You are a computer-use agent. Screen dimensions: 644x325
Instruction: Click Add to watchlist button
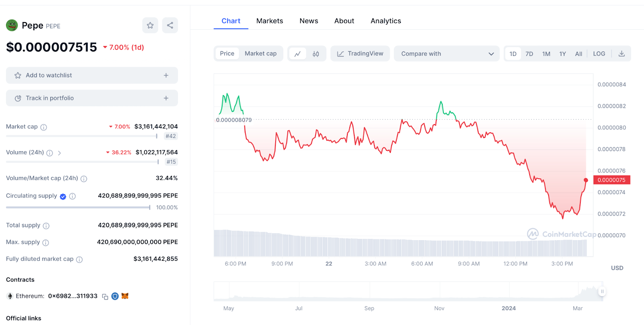(92, 75)
